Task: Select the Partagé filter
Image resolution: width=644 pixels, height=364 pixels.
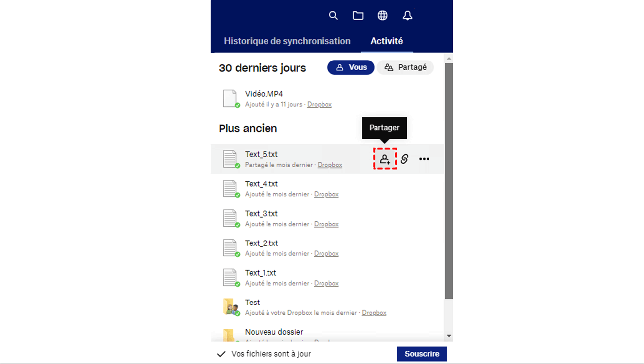Action: (x=405, y=67)
